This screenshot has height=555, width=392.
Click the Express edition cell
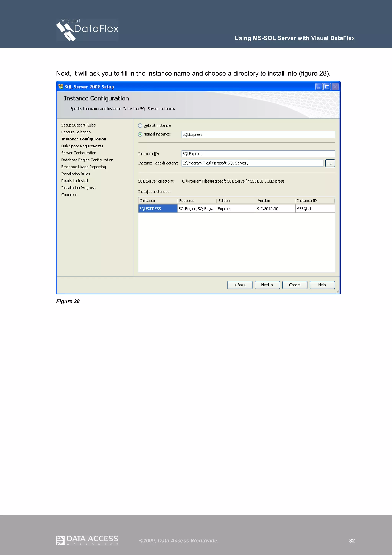(x=236, y=209)
